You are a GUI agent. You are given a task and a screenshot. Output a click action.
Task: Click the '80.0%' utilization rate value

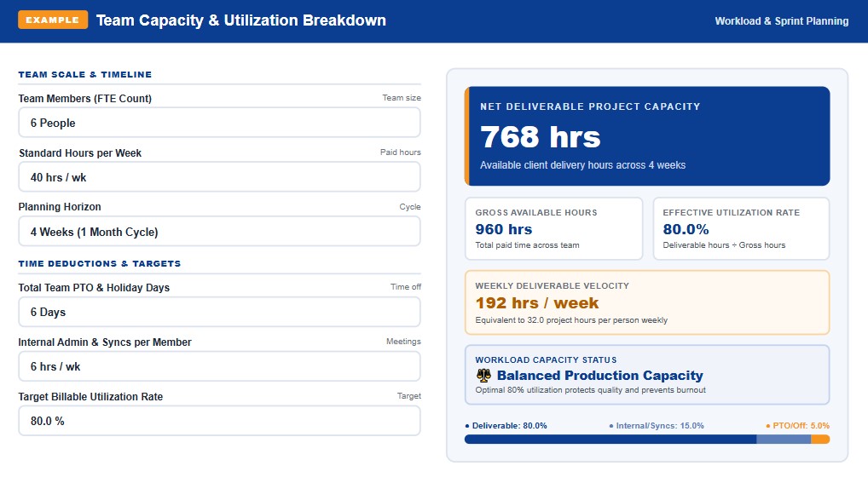tap(686, 229)
